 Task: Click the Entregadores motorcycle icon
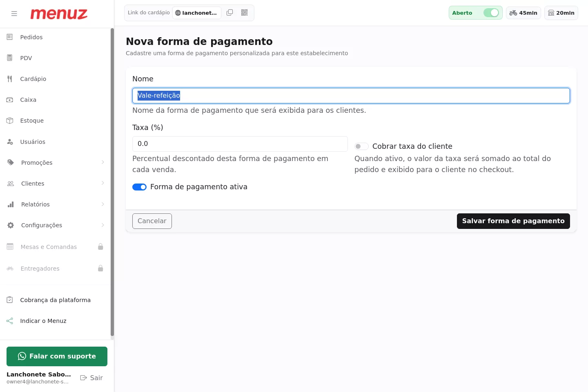tap(10, 269)
